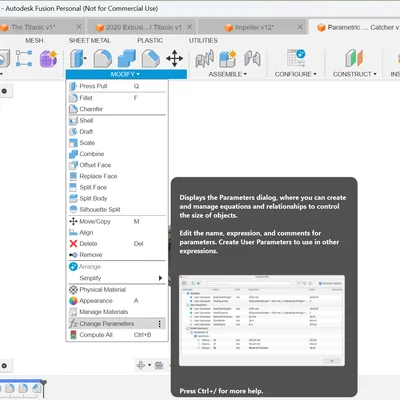
Task: Select Combine tool icon in toolbar
Action: click(x=127, y=58)
